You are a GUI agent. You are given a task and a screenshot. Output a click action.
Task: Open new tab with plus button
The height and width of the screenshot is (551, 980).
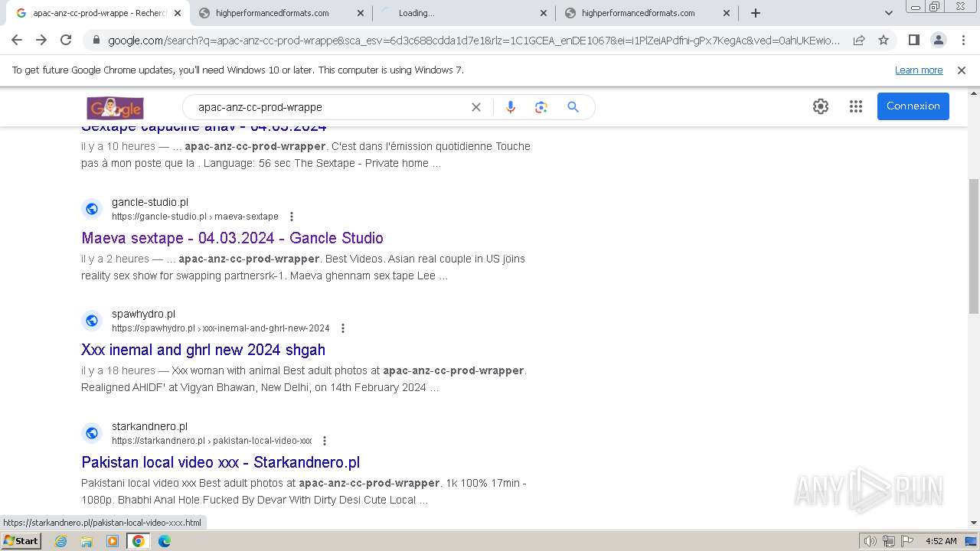[756, 13]
